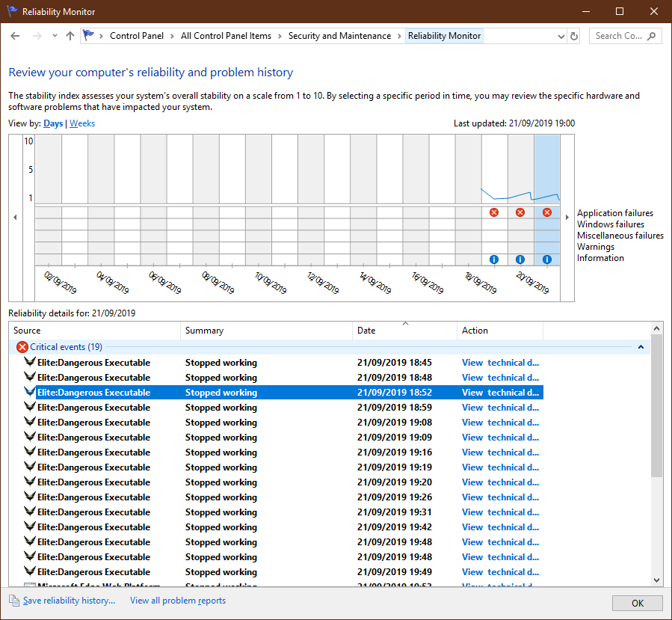Image resolution: width=672 pixels, height=620 pixels.
Task: Click the date cell 21/09/2019 19:42
Action: 395,527
